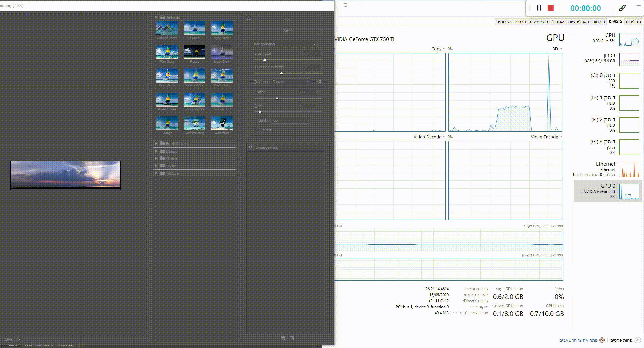Click the Scaling percentage value field
Screen dimensions: 644x348
pyautogui.click(x=307, y=92)
